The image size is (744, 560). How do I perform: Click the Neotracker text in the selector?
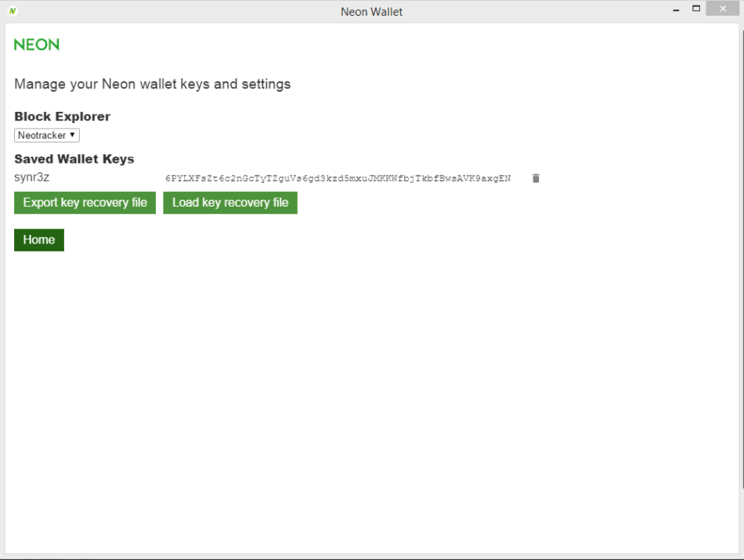[x=42, y=135]
